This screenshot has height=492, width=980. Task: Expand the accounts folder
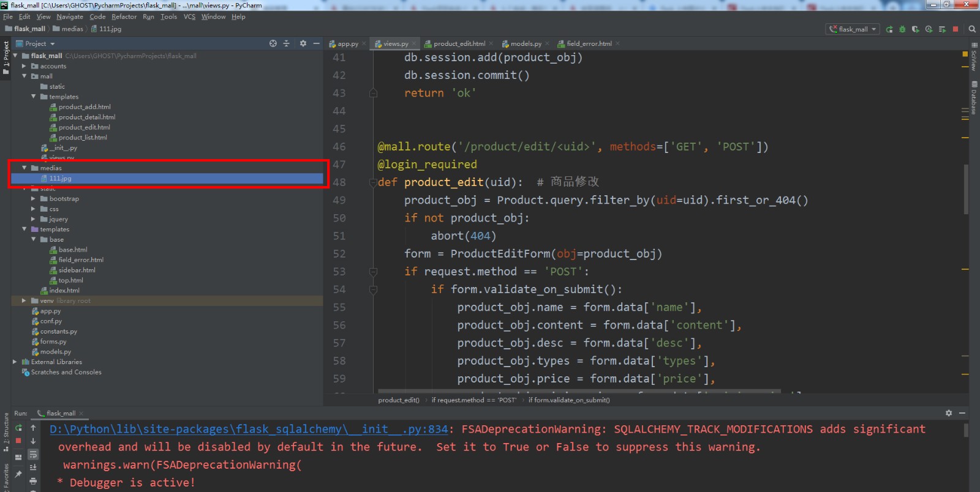[x=24, y=66]
